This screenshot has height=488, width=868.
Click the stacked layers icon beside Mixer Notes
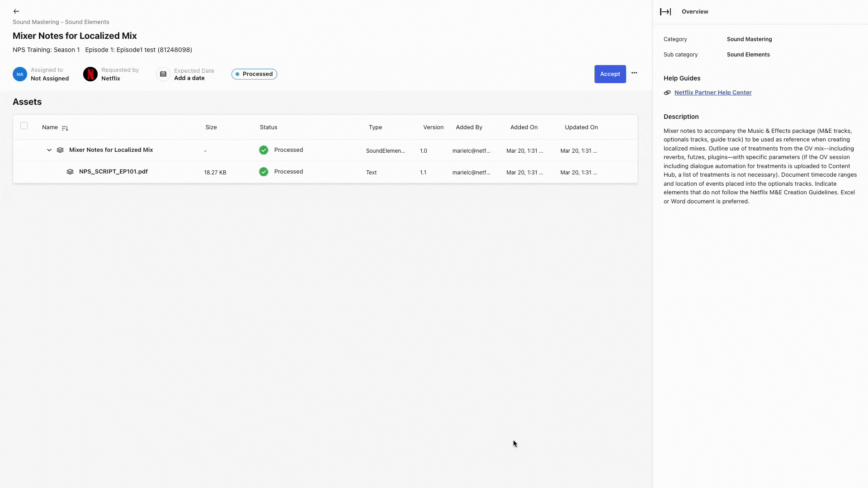[60, 150]
